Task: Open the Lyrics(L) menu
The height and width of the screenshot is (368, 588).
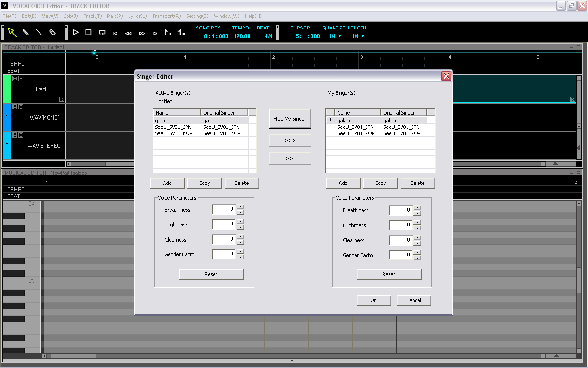Action: coord(137,16)
